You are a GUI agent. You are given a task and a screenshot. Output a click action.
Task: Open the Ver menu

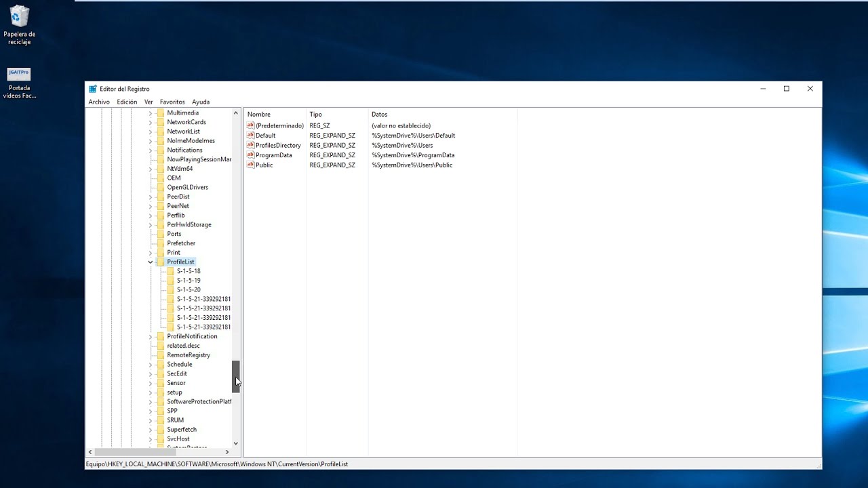[x=149, y=102]
